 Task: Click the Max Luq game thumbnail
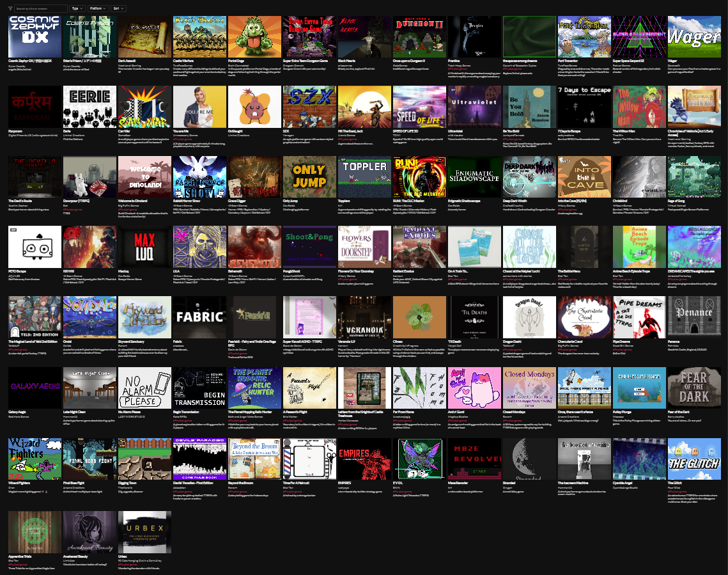click(145, 247)
